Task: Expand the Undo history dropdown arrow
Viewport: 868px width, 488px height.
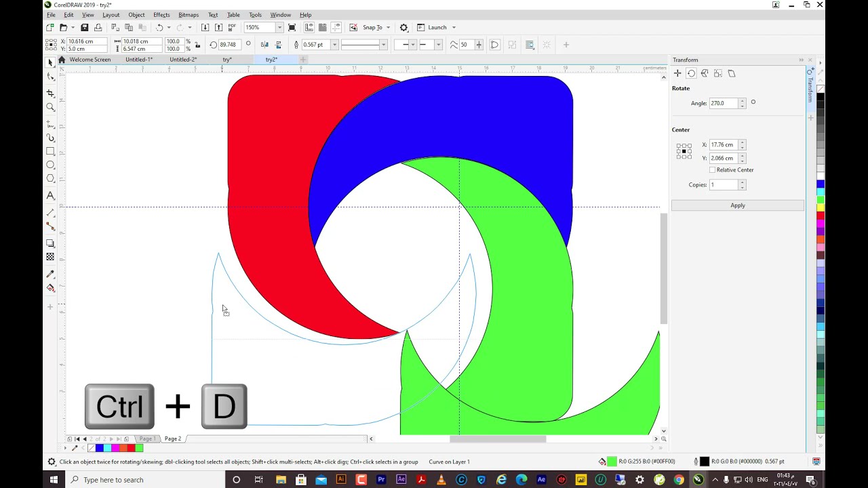Action: tap(169, 27)
